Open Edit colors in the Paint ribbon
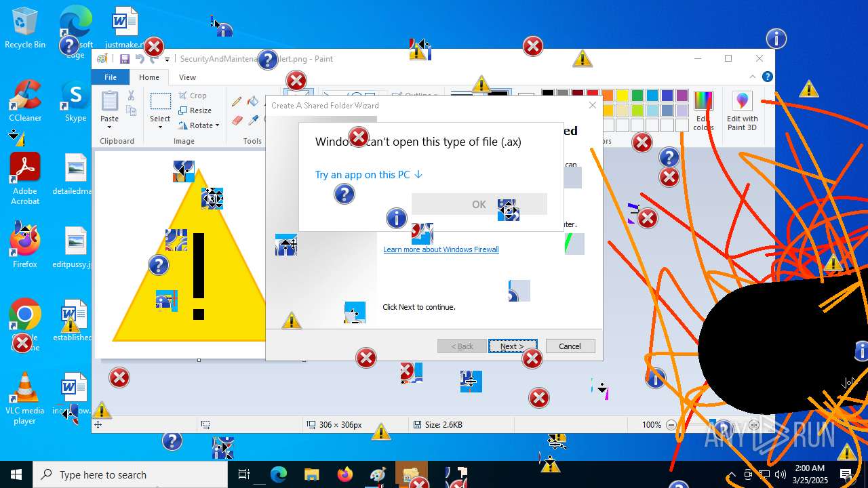 click(x=703, y=110)
